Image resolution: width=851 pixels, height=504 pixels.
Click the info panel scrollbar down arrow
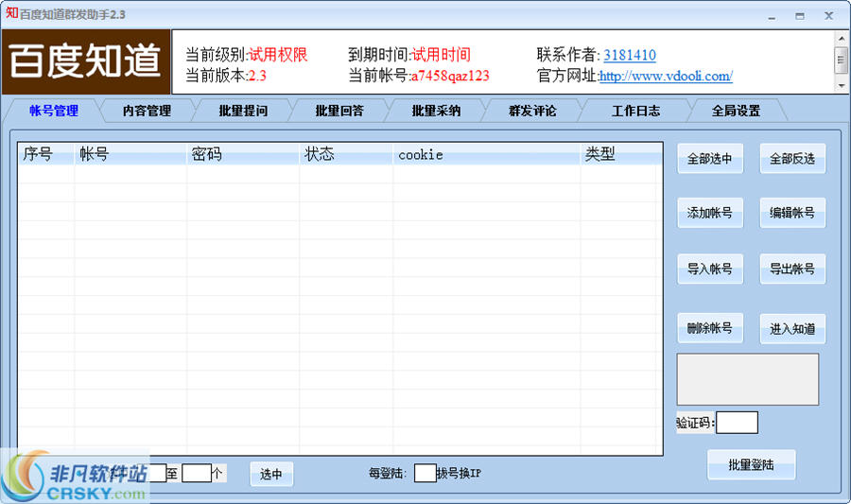(x=842, y=86)
